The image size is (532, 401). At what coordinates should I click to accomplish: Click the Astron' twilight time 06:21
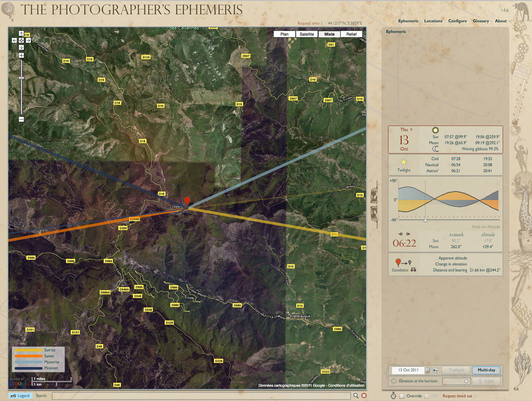pos(455,170)
